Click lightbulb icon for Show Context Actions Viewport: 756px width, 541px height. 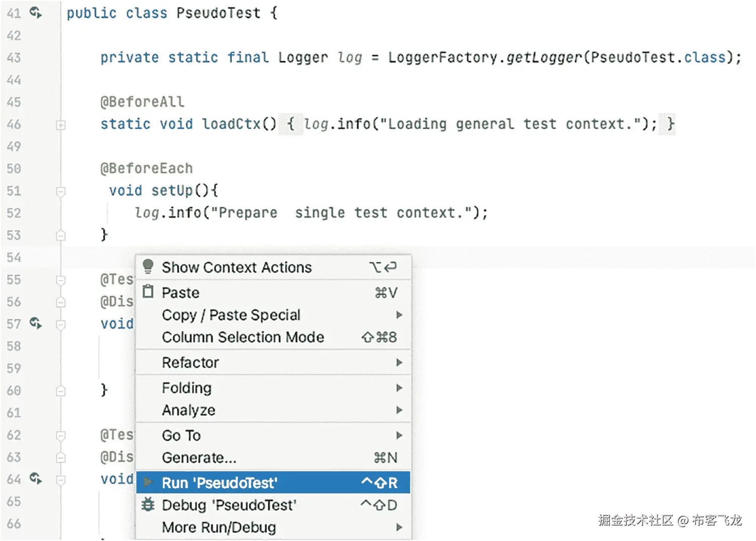[x=148, y=266]
